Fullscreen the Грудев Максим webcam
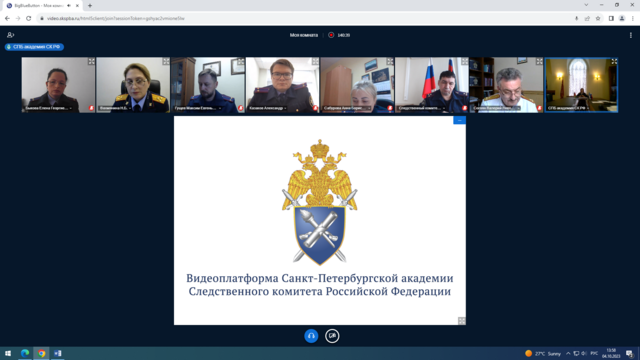This screenshot has width=640, height=360. point(241,62)
